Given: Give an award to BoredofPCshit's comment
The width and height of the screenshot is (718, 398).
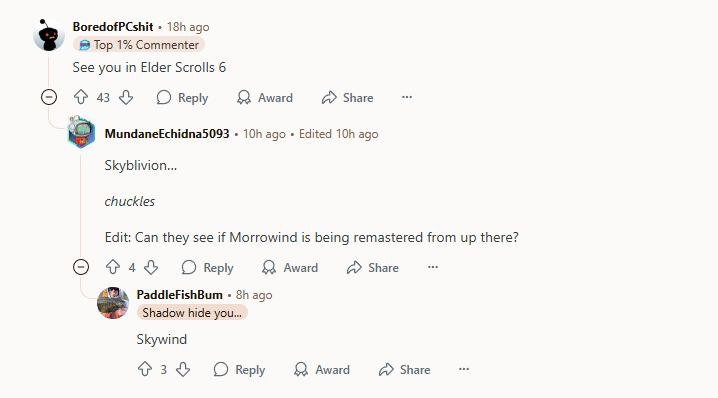Looking at the screenshot, I should (265, 98).
